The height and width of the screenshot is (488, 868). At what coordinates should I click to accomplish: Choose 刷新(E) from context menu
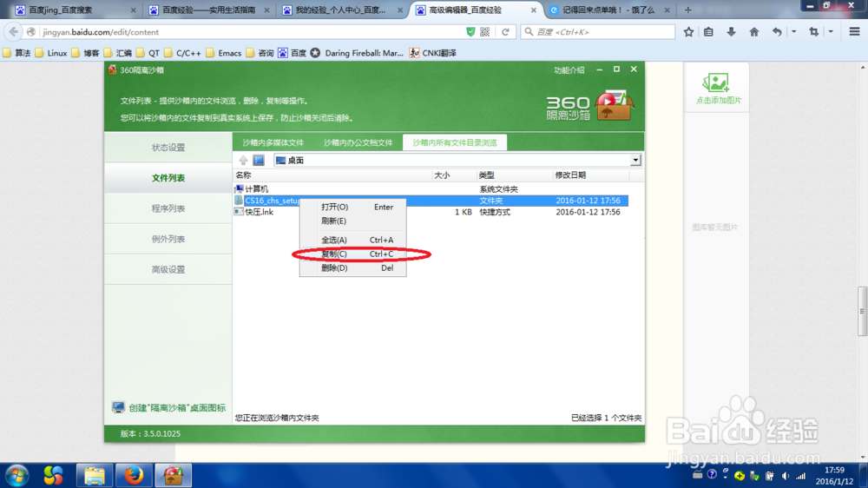352,221
